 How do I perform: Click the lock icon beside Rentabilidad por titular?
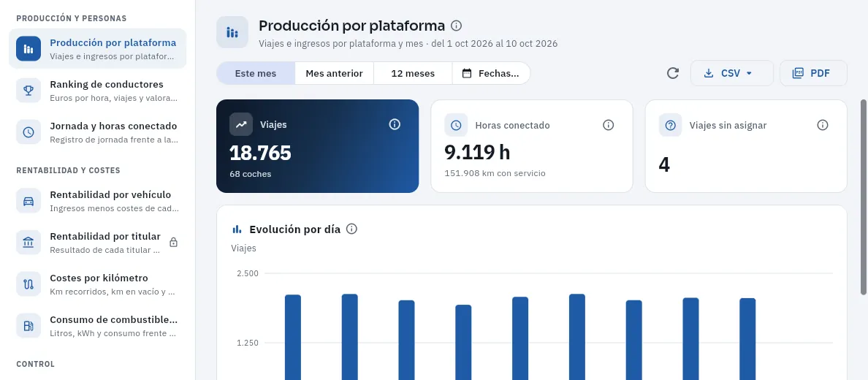click(173, 242)
